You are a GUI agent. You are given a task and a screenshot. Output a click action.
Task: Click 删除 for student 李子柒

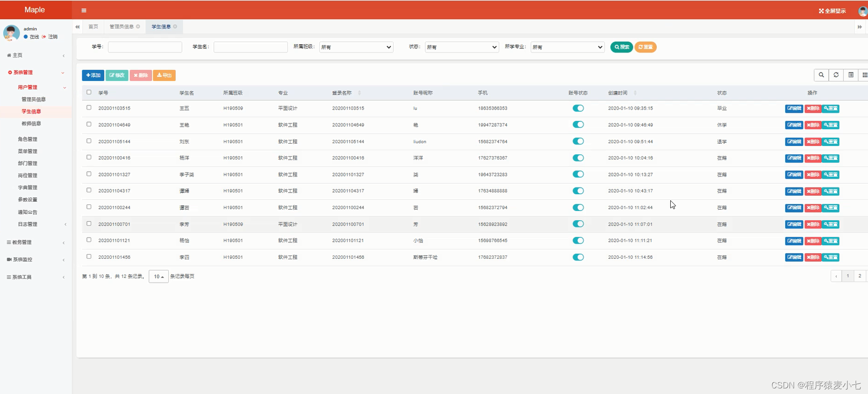coord(813,175)
